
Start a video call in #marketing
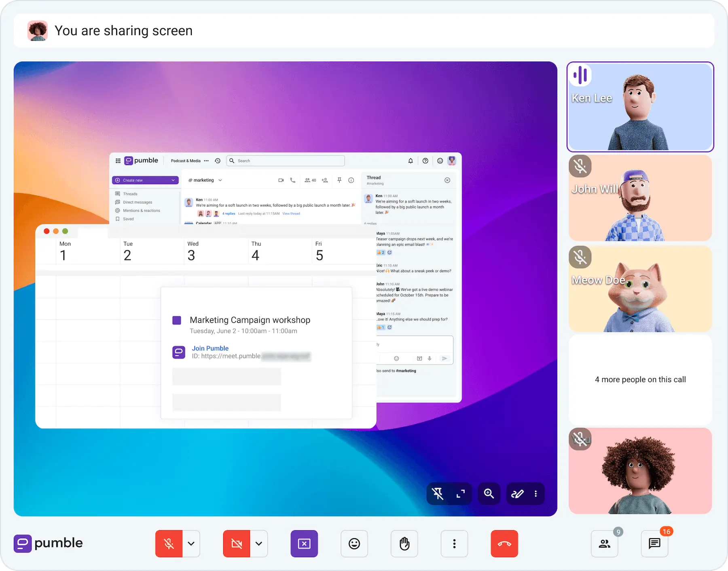click(281, 180)
